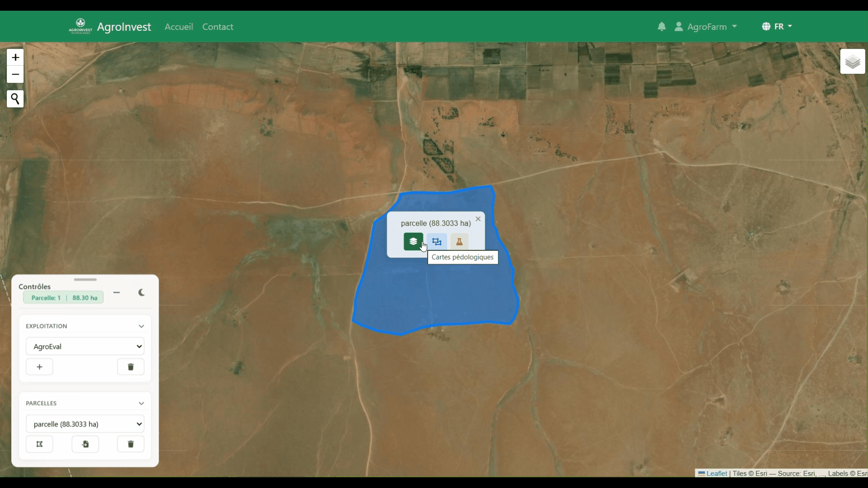
Task: Open the parcelle (88.3033 ha) dropdown
Action: point(85,424)
